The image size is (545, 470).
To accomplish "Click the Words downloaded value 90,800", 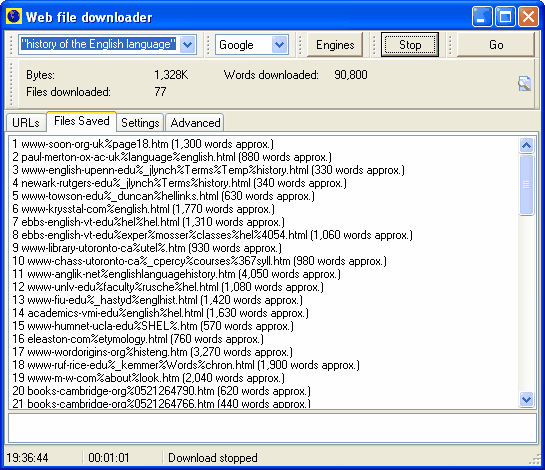I will click(351, 75).
